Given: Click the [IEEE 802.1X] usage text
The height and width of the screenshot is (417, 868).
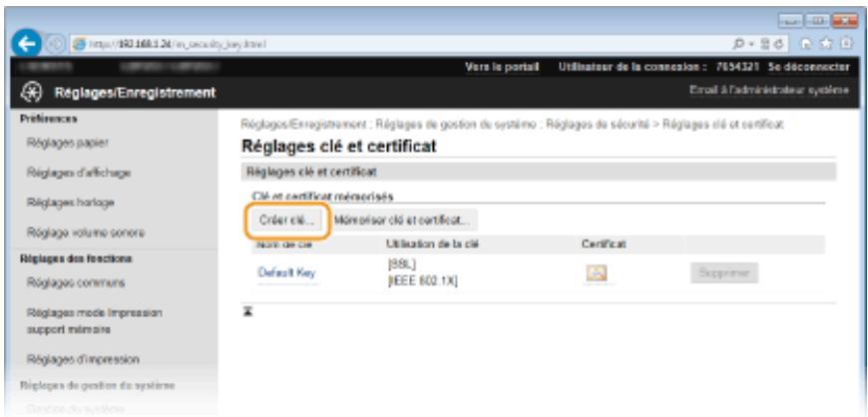Looking at the screenshot, I should [422, 282].
